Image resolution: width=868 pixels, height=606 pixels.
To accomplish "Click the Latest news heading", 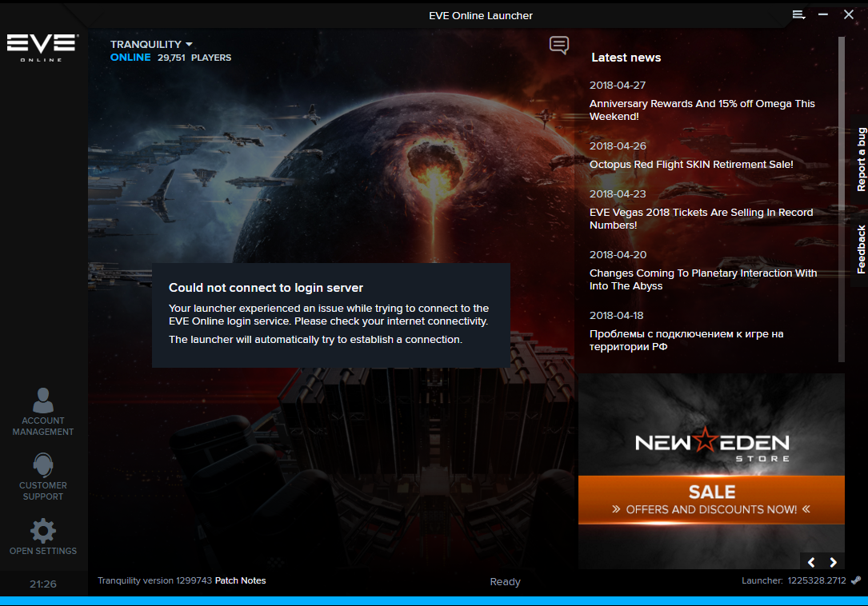I will pyautogui.click(x=626, y=58).
